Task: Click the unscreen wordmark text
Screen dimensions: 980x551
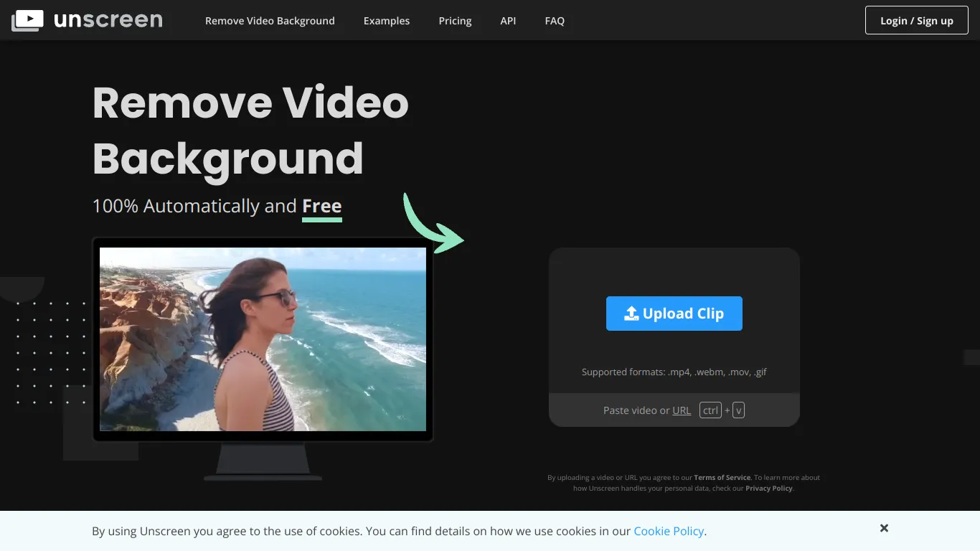Action: 108,19
